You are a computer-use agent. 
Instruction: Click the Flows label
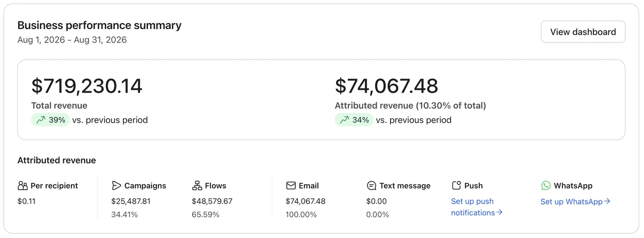pyautogui.click(x=216, y=186)
